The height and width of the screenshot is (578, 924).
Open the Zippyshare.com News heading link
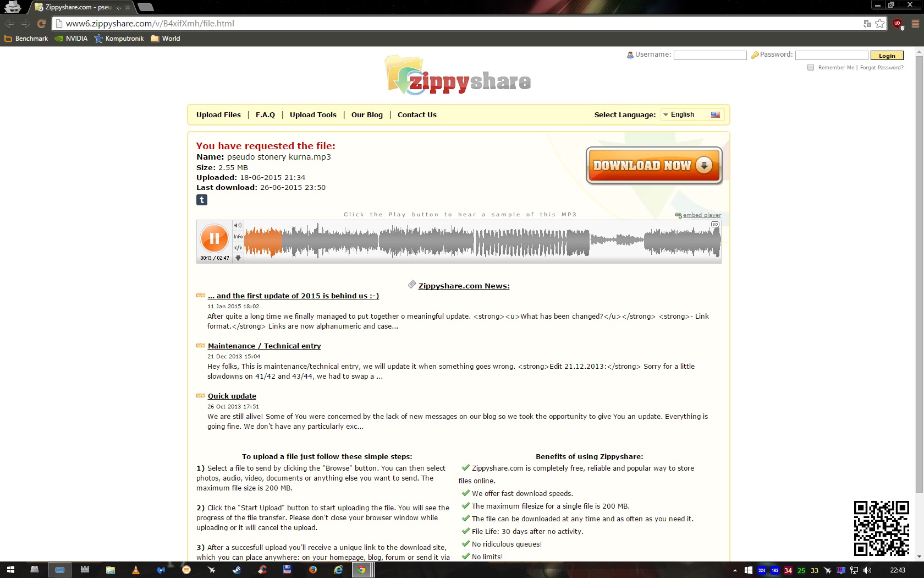(x=464, y=286)
